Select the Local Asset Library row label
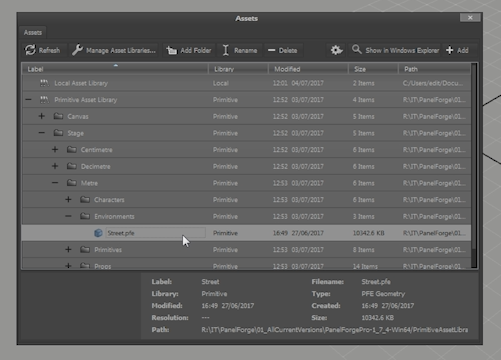Viewport: 501px width, 360px height. tap(81, 83)
